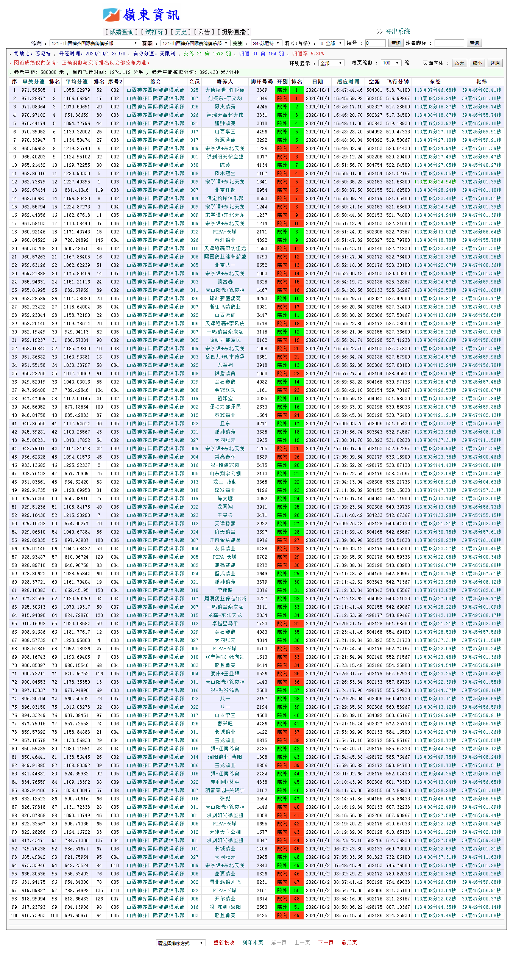
Task: Select speed value 971.58505 cell
Action: [33, 90]
